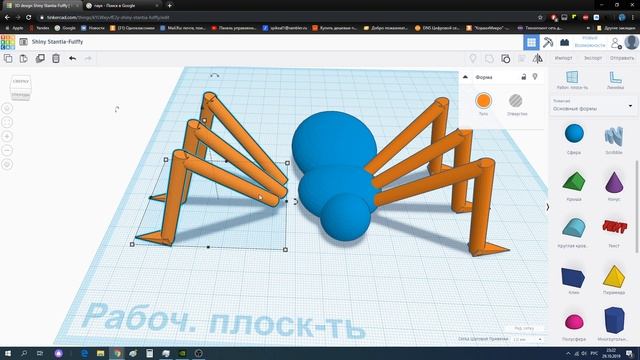Zoom out of the workplane

pyautogui.click(x=7, y=150)
